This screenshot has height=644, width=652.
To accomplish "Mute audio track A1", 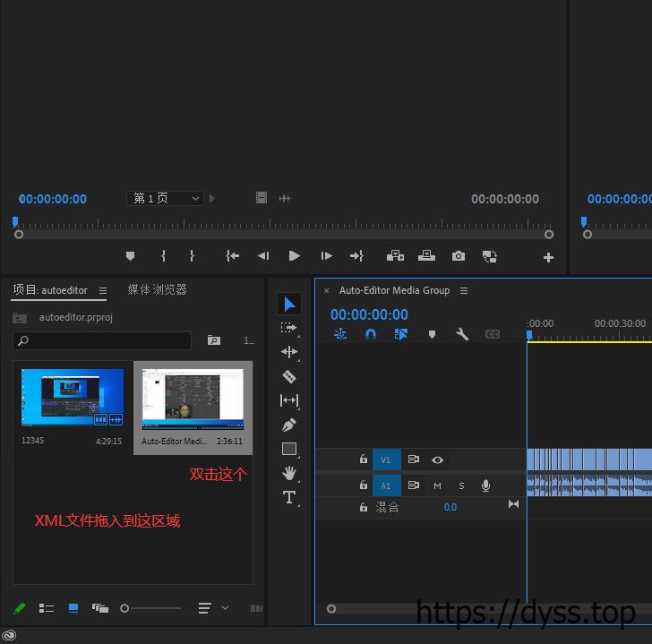I will coord(437,485).
